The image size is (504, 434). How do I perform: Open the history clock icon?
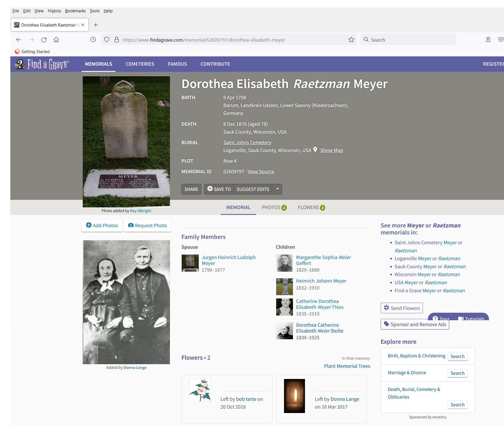click(93, 40)
